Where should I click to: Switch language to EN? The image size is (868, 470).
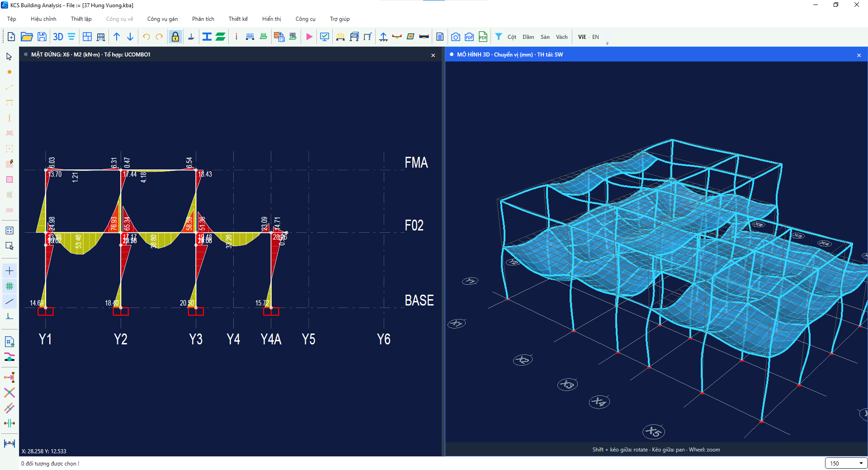[595, 37]
